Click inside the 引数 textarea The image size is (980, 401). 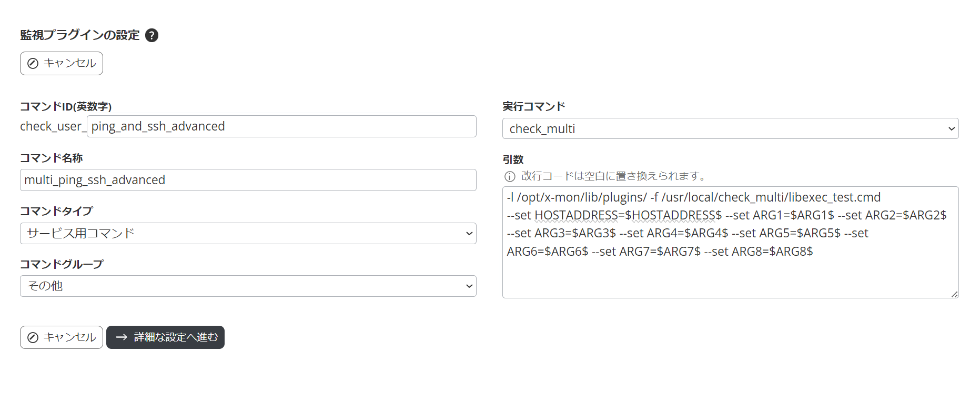tap(730, 274)
